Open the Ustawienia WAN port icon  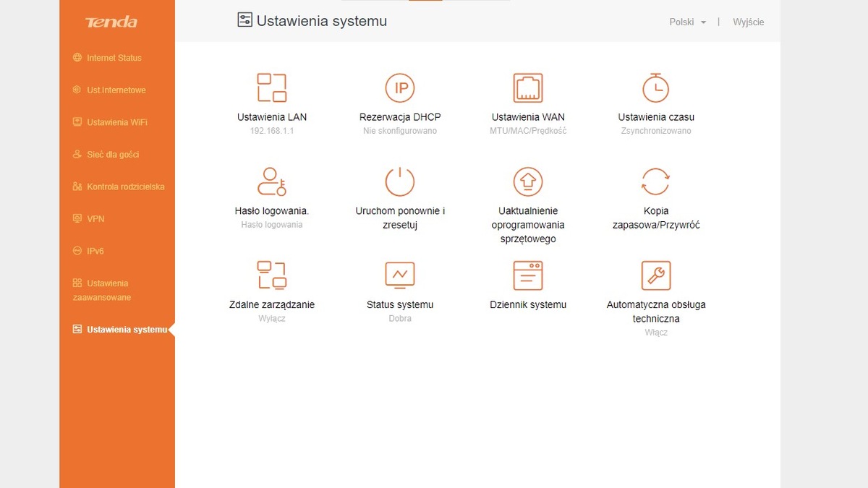coord(528,87)
